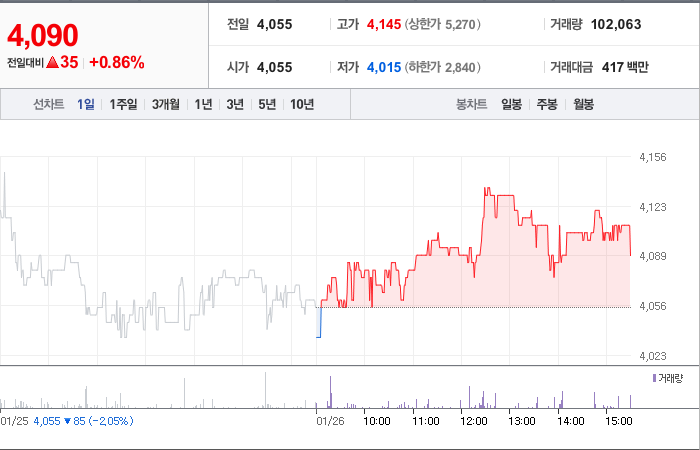The width and height of the screenshot is (700, 450).
Task: Show the 5년 line chart
Action: coord(267,104)
